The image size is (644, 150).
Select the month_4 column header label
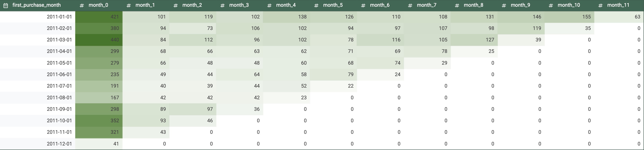[286, 5]
